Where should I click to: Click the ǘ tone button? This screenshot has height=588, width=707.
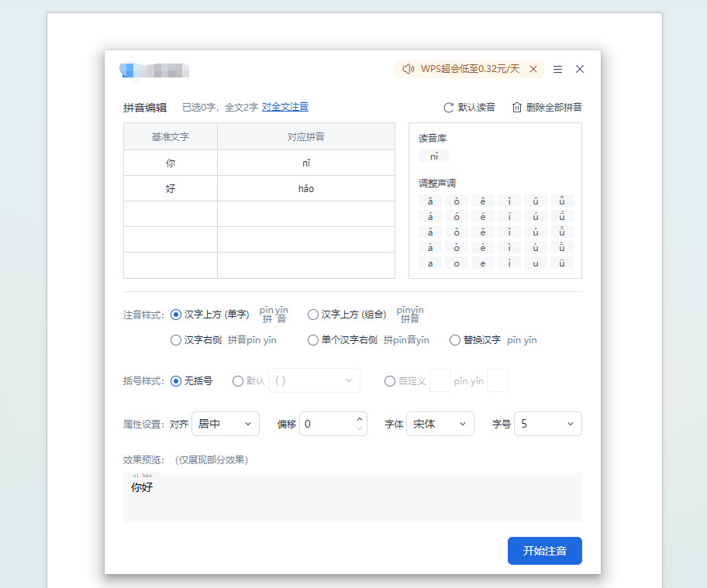point(562,216)
